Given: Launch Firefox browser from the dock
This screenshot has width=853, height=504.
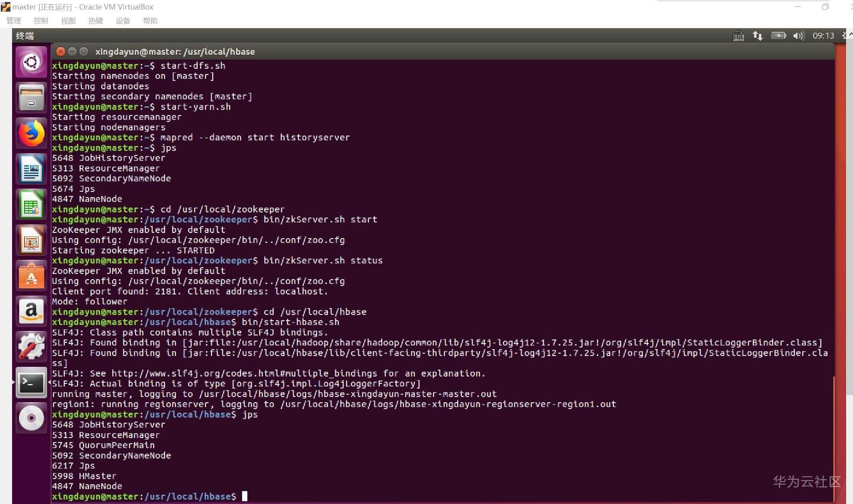Looking at the screenshot, I should (31, 134).
